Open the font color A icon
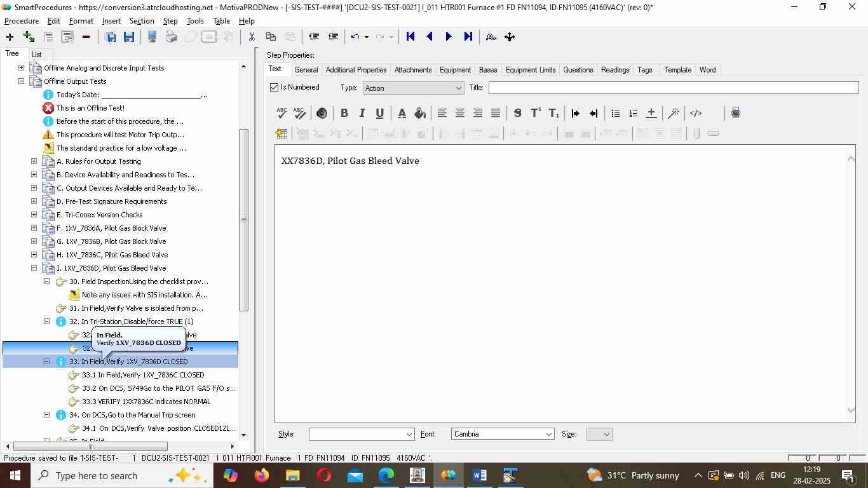 402,113
